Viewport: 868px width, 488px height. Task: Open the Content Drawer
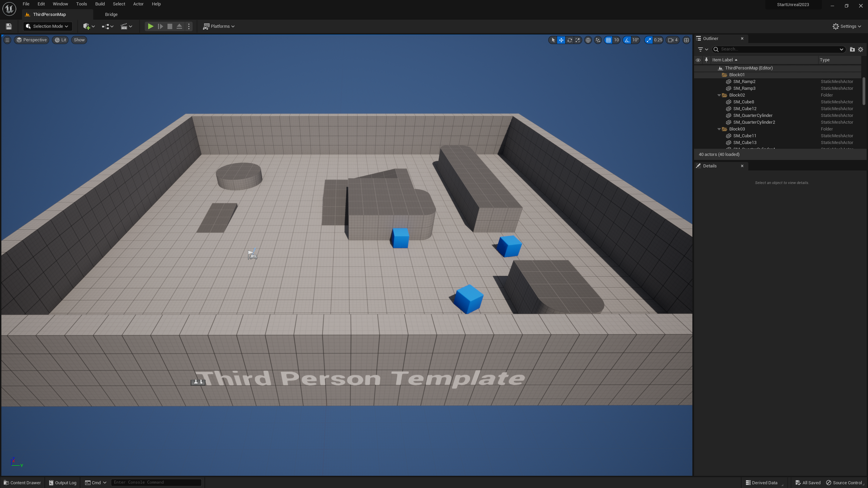pyautogui.click(x=22, y=483)
